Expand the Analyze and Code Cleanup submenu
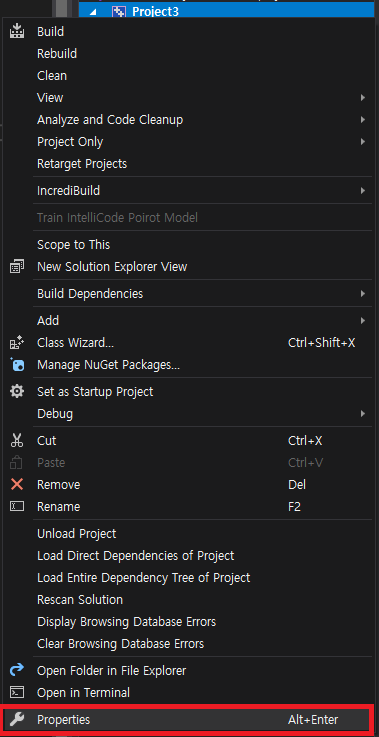Screen dimensions: 379x737 [x=363, y=120]
